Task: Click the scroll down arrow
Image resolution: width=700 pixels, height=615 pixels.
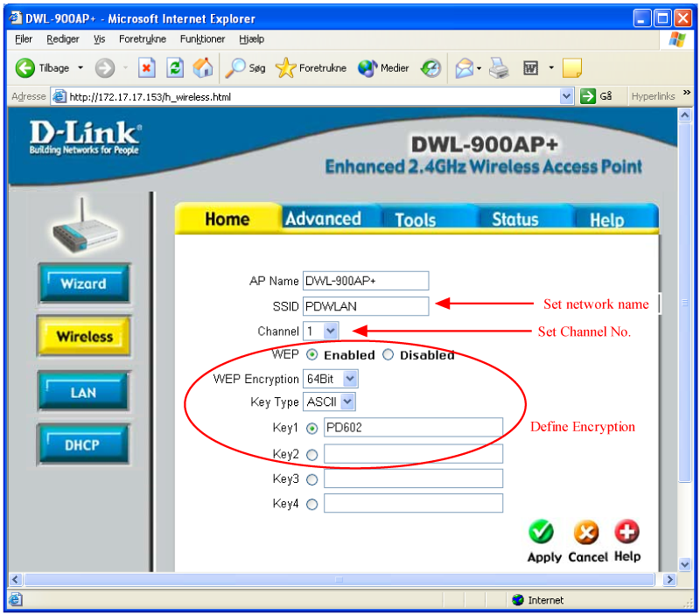Action: pos(685,564)
